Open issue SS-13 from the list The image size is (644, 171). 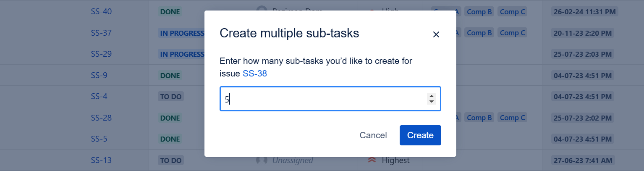[x=101, y=160]
